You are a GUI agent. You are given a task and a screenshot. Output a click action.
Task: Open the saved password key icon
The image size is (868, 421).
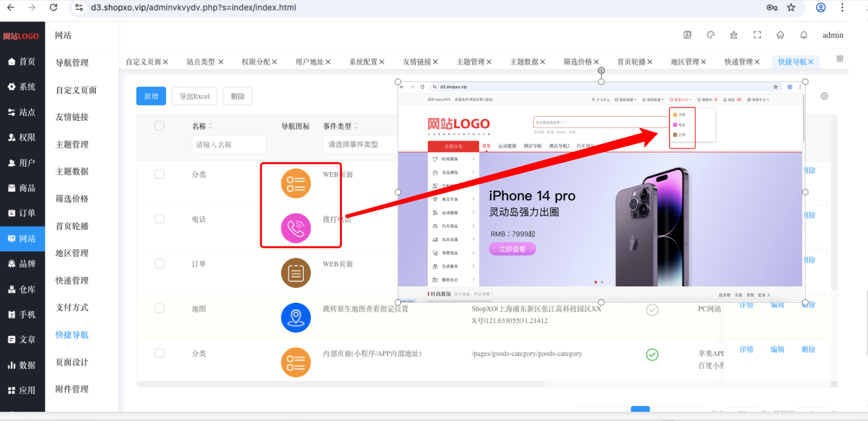pyautogui.click(x=772, y=8)
